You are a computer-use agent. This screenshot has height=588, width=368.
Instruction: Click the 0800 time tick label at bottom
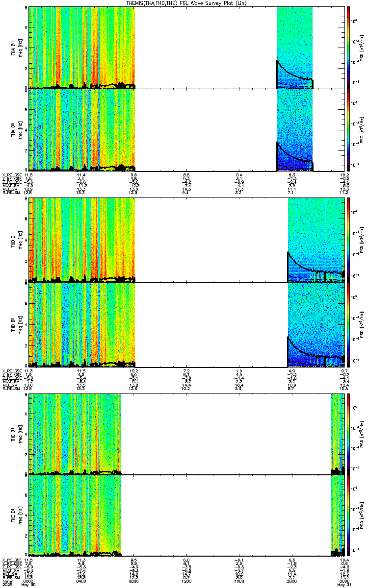(x=133, y=581)
